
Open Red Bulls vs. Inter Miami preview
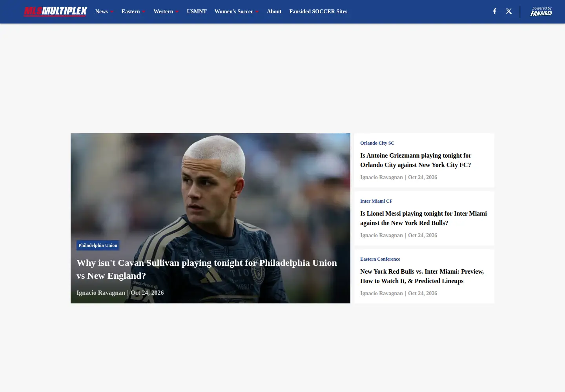(x=422, y=276)
